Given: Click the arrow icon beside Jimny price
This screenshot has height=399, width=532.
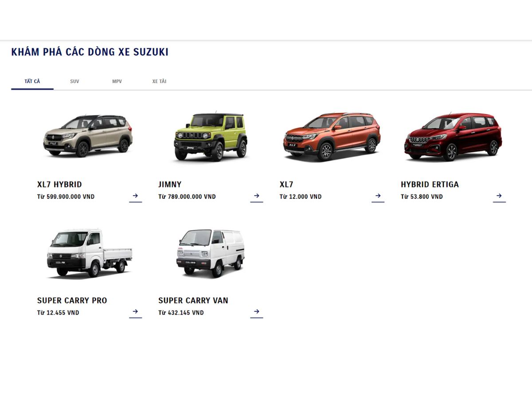Looking at the screenshot, I should 257,196.
